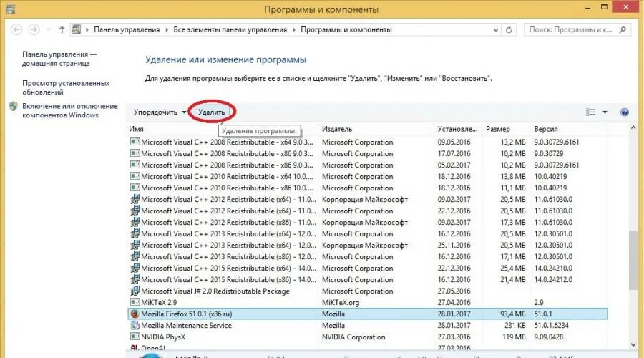Viewport: 644px width, 358px height.
Task: Go back with the navigation arrow
Action: [x=16, y=29]
